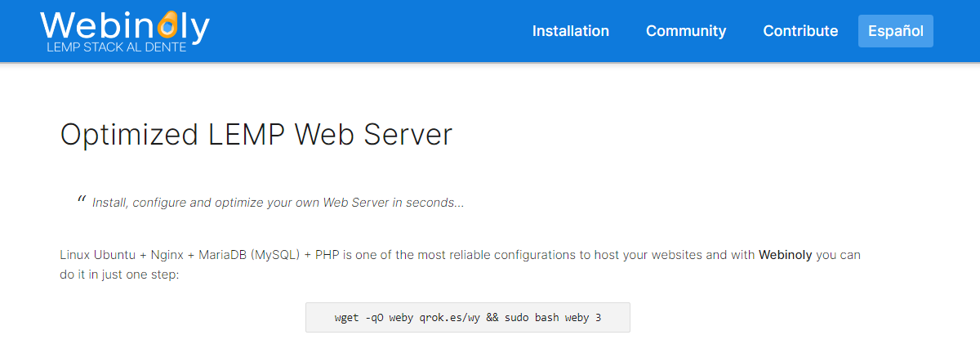Click 'sudo bash weby 3' in the command
Viewport: 980px width, 344px height.
[x=552, y=317]
